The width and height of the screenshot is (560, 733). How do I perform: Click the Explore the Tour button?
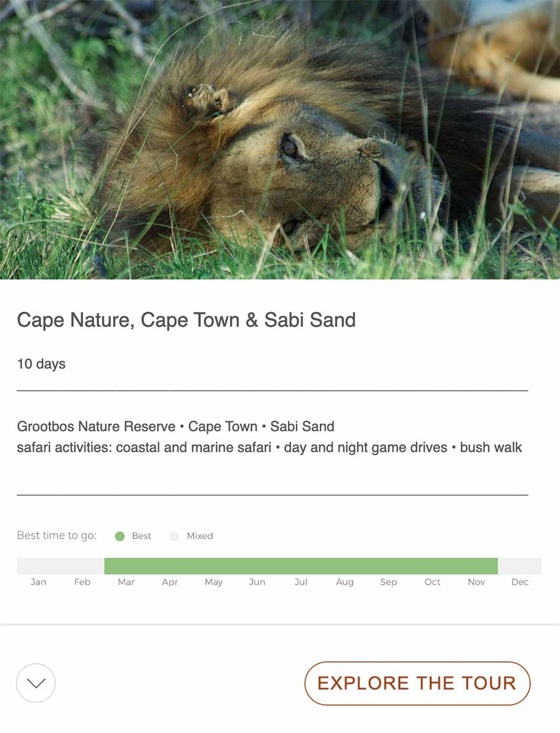point(417,683)
